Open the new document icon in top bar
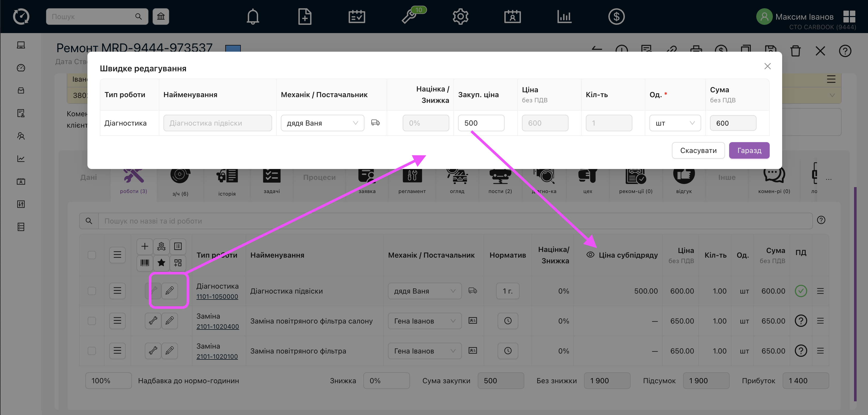868x415 pixels. click(305, 17)
